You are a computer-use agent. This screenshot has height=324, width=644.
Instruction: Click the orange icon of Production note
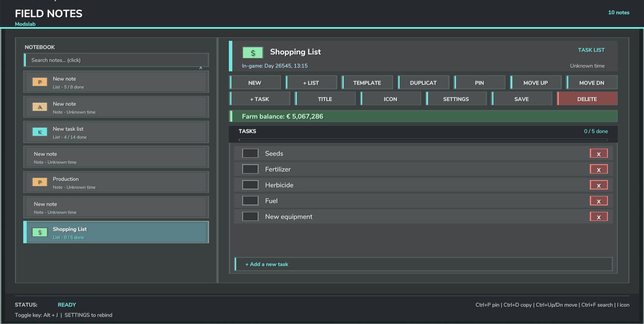(40, 182)
